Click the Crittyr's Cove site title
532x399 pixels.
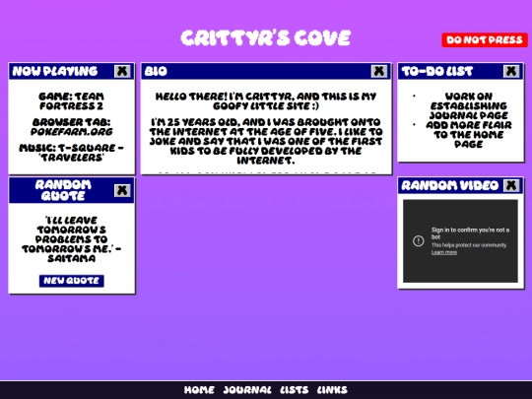tap(266, 37)
